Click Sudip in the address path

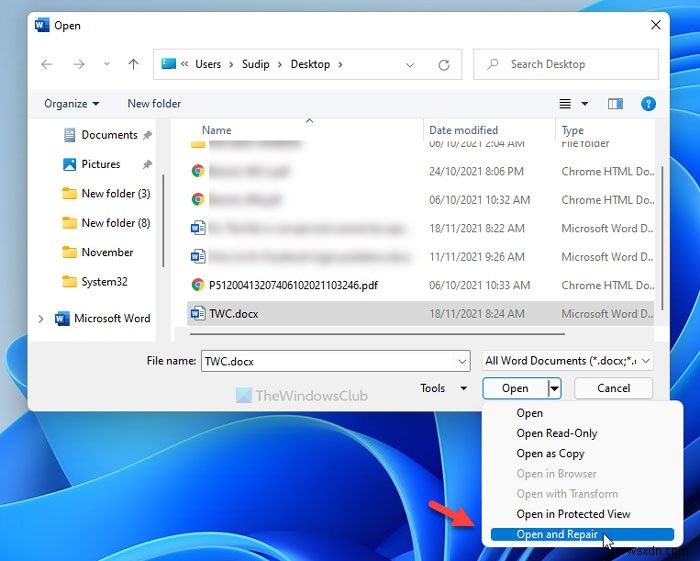[255, 64]
